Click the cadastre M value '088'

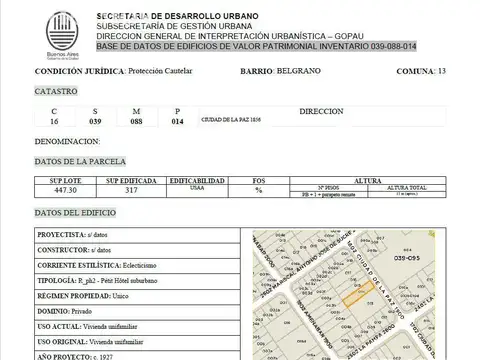(136, 121)
